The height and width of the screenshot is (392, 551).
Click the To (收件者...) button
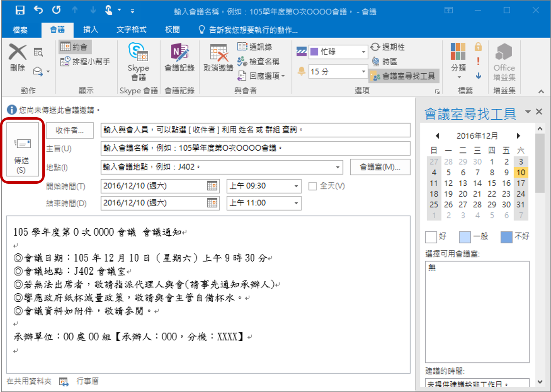70,130
